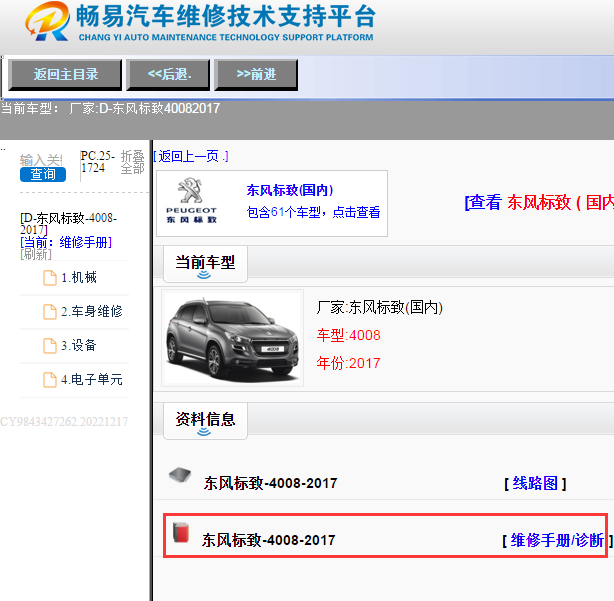Click the PC.25-1724 text
Viewport: 614px width, 601px height.
point(98,162)
